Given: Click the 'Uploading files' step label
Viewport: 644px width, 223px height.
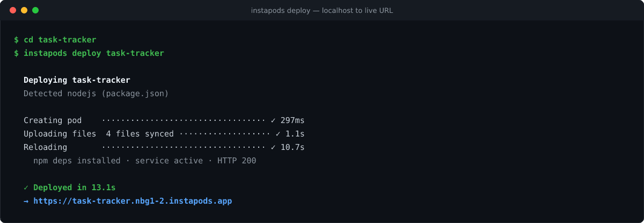Looking at the screenshot, I should pyautogui.click(x=60, y=134).
